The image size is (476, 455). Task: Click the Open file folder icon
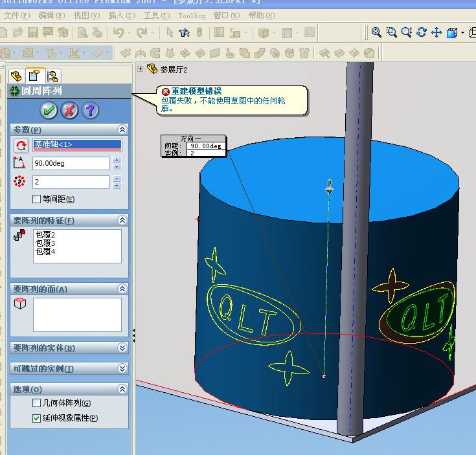tap(18, 32)
